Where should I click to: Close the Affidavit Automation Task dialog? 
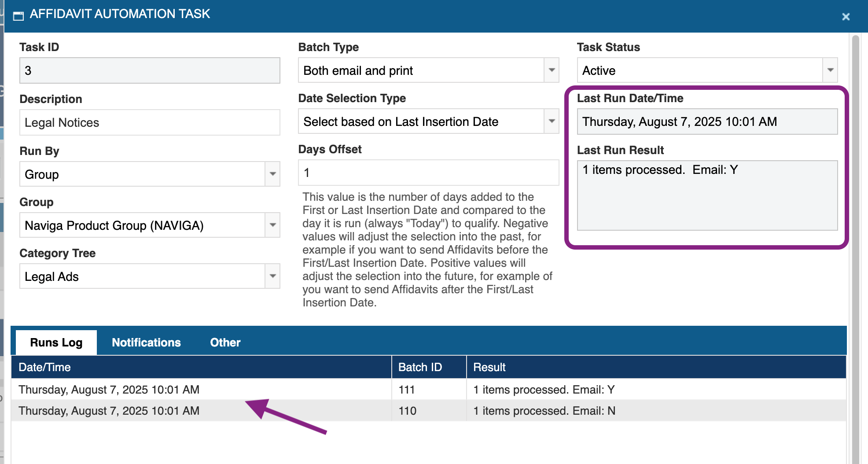[846, 17]
